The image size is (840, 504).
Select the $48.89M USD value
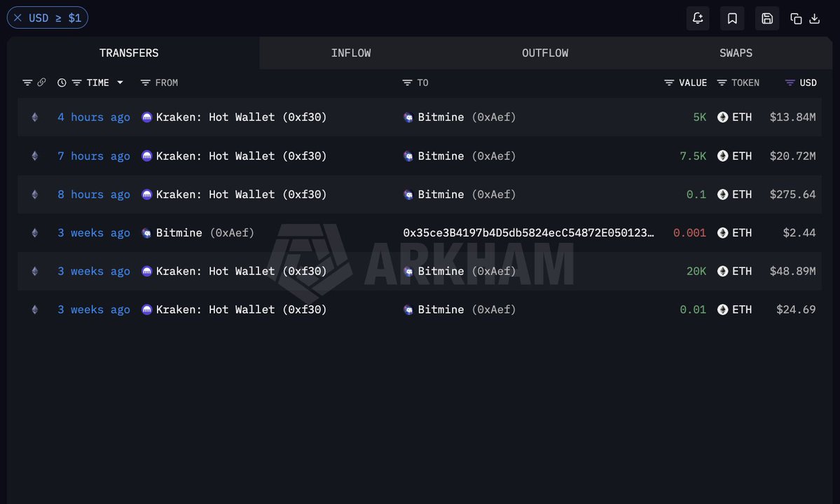point(792,272)
